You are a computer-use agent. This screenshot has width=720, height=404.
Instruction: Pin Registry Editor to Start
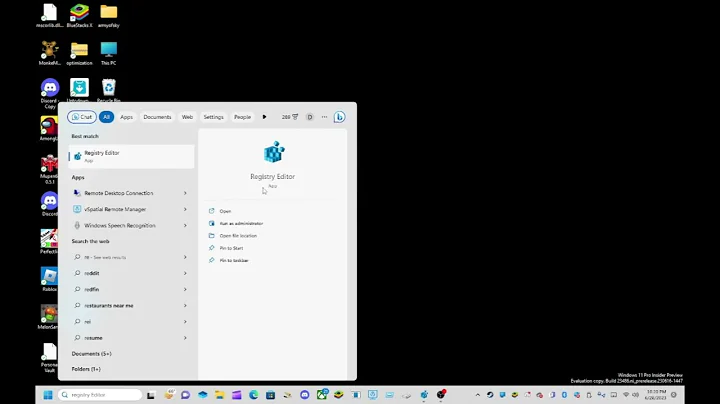[231, 248]
